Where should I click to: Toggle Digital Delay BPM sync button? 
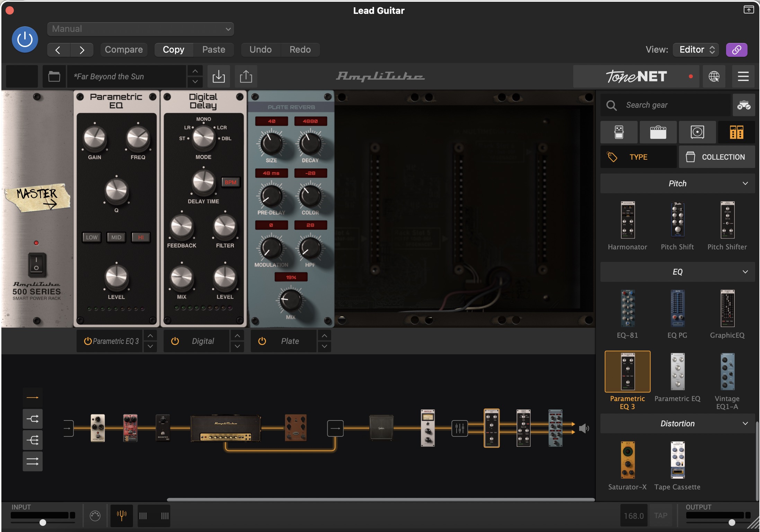tap(230, 182)
